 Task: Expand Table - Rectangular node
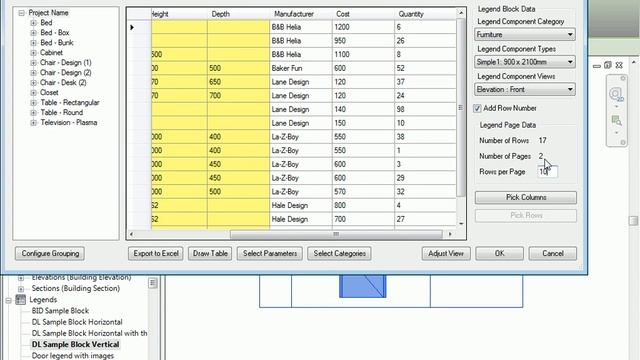point(33,103)
